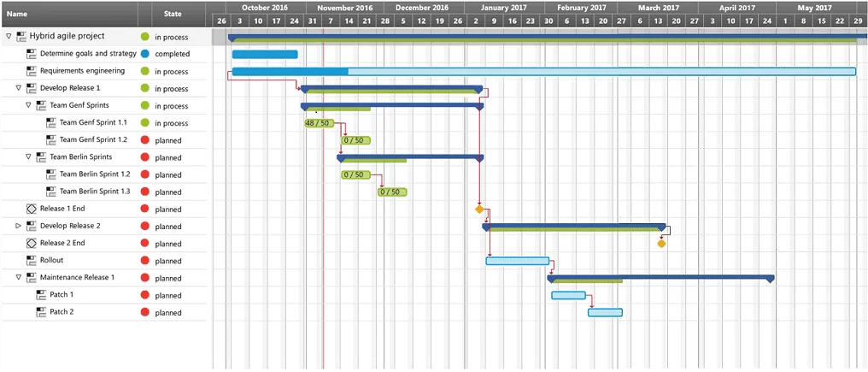Click the Requirements engineering task icon
This screenshot has width=868, height=372.
[x=32, y=72]
